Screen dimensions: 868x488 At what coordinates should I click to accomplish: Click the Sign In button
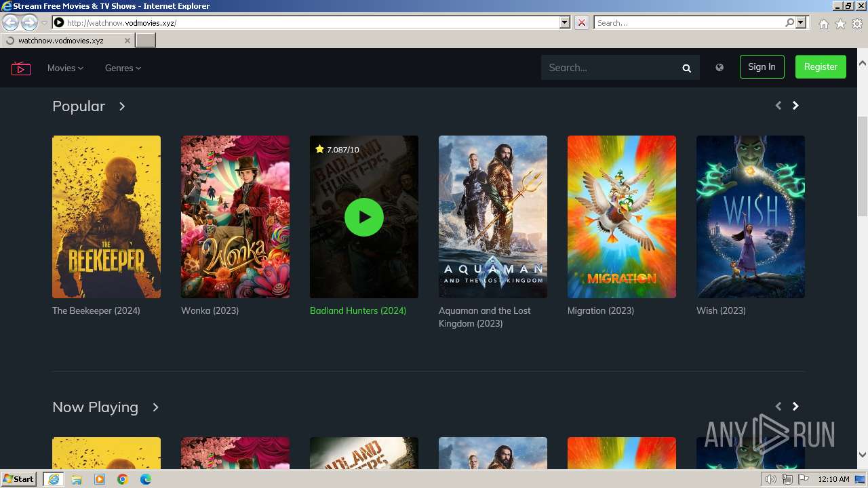click(762, 66)
